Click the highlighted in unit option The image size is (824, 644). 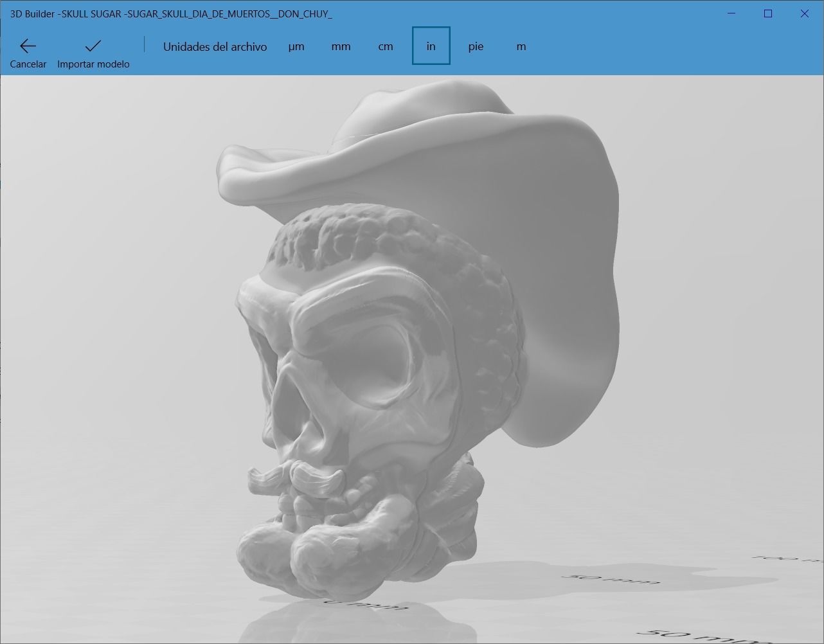(x=431, y=46)
